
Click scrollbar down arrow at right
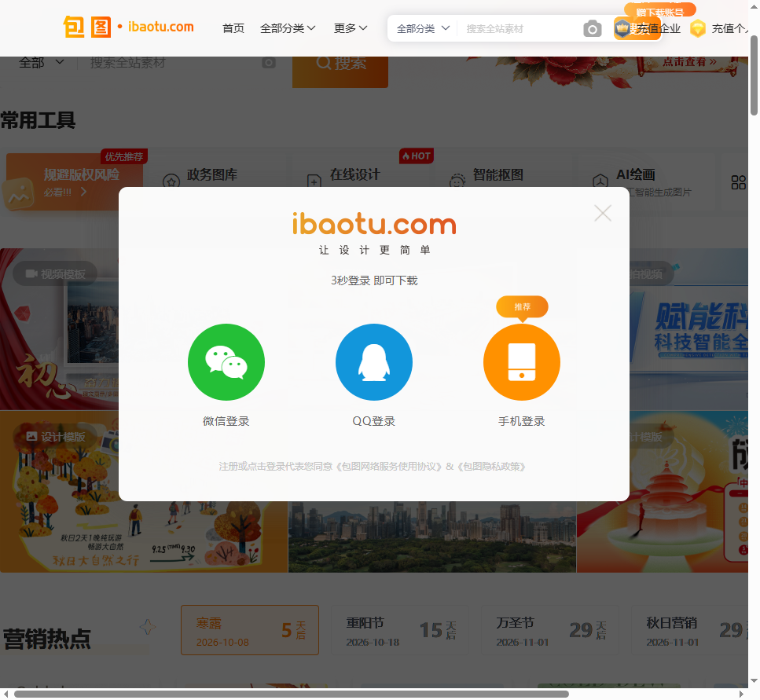tap(754, 681)
